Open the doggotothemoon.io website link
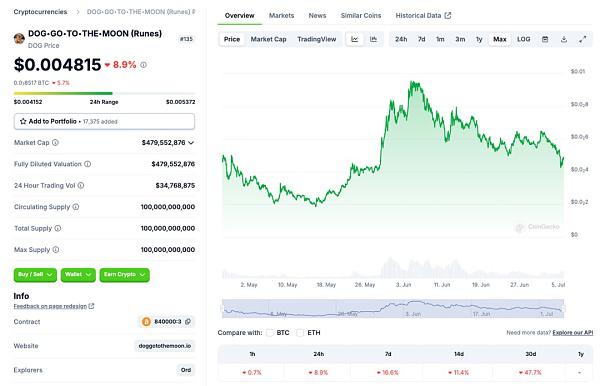Image resolution: width=600 pixels, height=386 pixels. pos(165,346)
